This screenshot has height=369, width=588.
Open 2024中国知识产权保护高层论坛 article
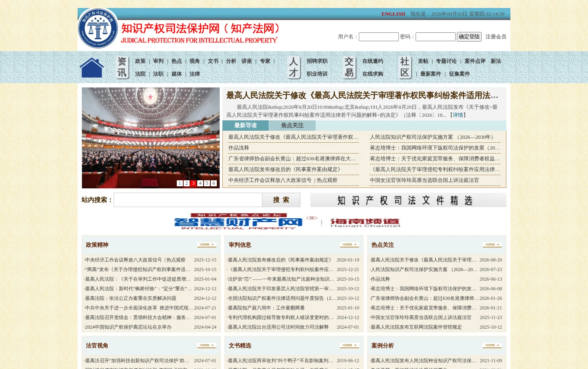(x=128, y=327)
